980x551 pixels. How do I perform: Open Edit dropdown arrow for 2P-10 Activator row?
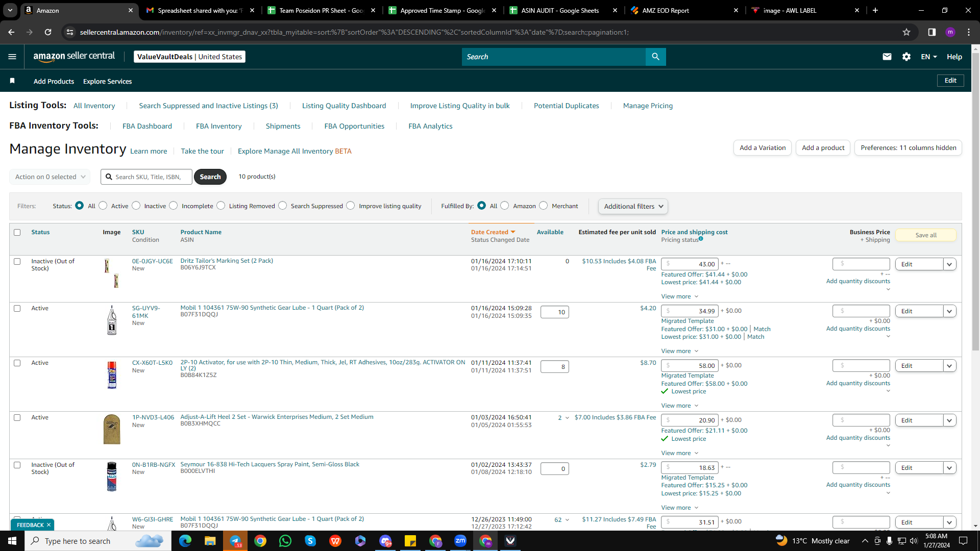pos(950,366)
